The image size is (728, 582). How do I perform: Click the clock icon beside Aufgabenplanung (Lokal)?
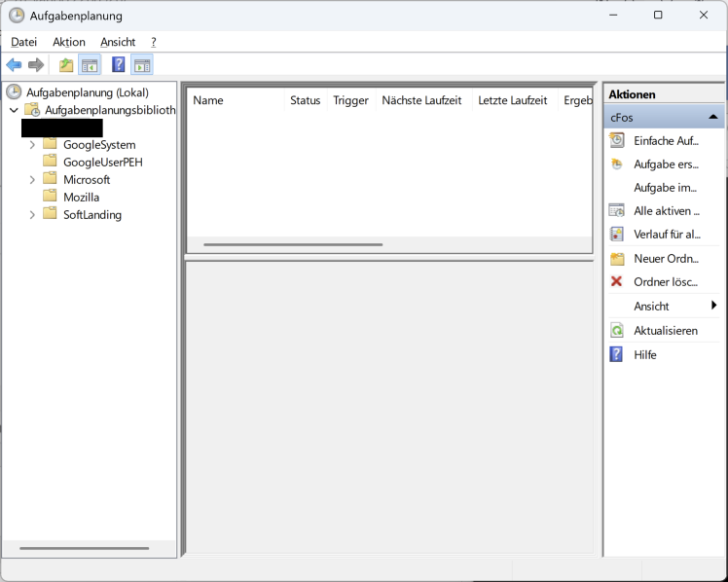click(14, 91)
